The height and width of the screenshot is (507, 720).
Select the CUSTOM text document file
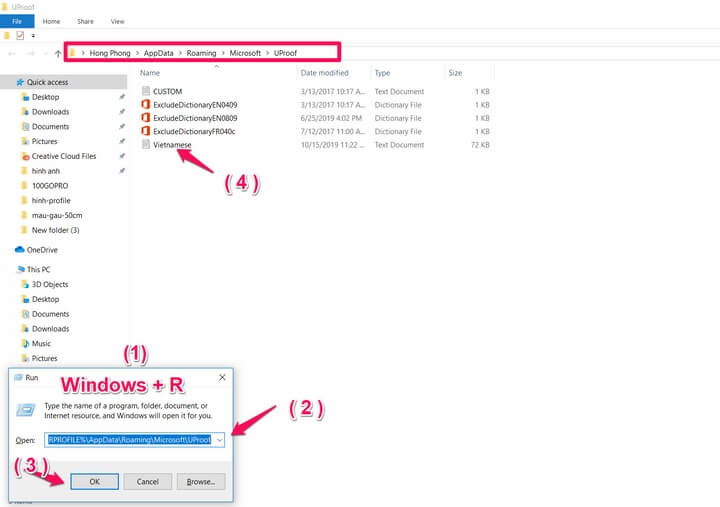[168, 91]
